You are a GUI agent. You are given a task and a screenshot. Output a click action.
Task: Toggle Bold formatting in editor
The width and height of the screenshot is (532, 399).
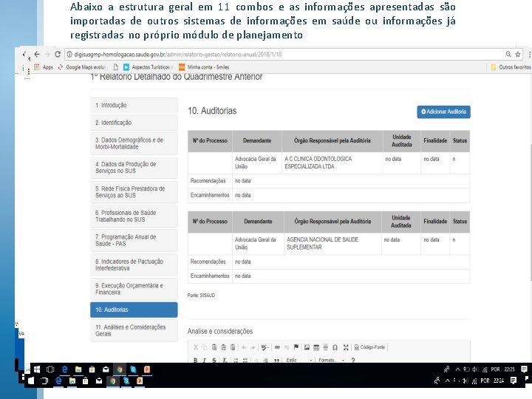pyautogui.click(x=195, y=361)
